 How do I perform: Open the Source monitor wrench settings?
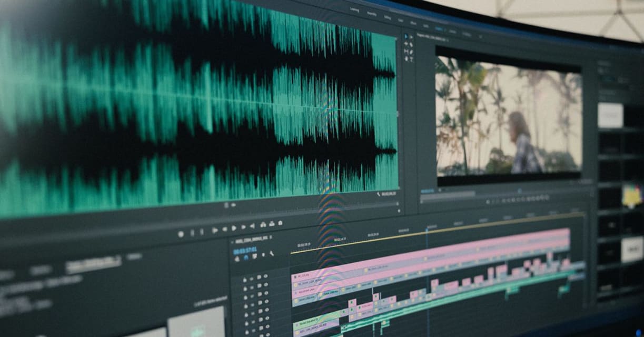pos(379,194)
